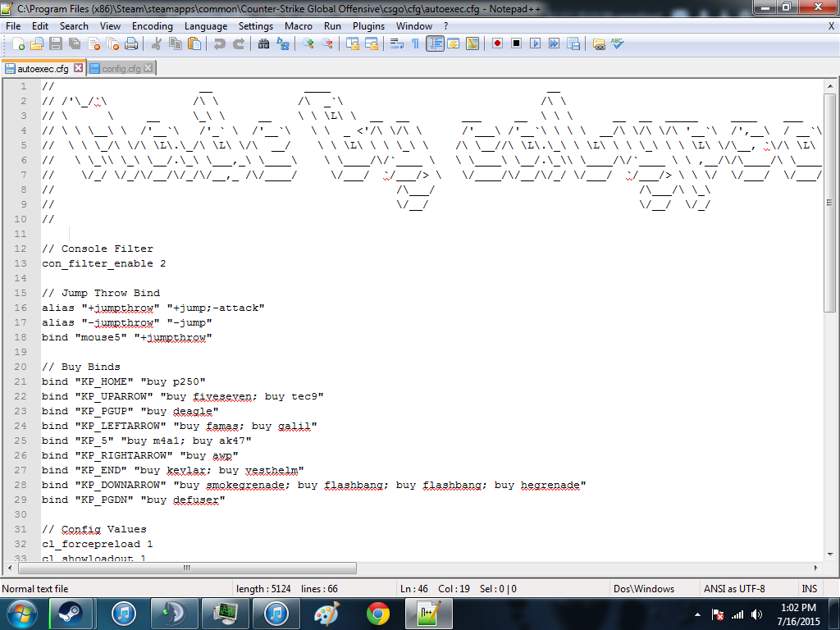Save the current recorded macro icon
Viewport: 840px width, 630px height.
coord(573,44)
